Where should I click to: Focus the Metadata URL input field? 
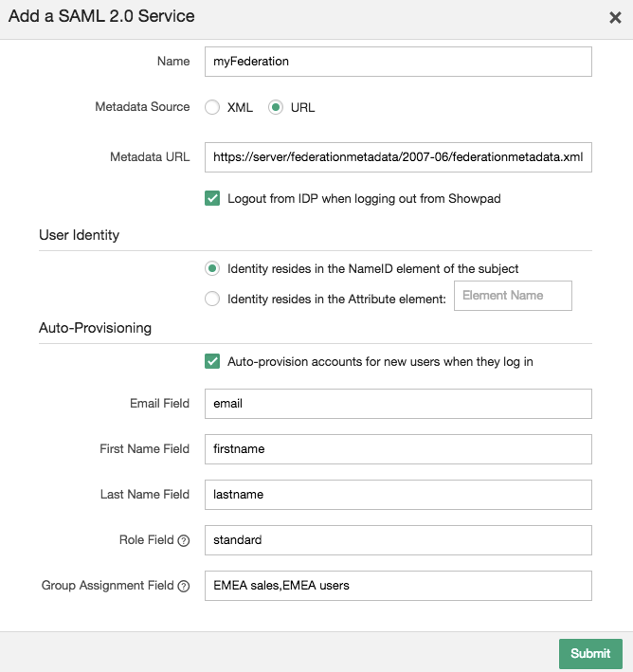(397, 157)
